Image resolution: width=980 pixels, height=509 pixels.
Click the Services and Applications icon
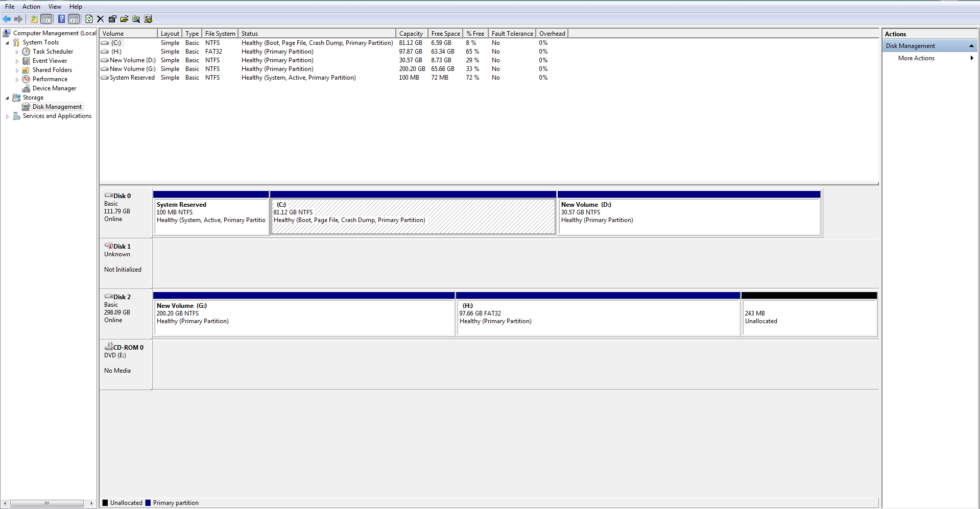(16, 116)
